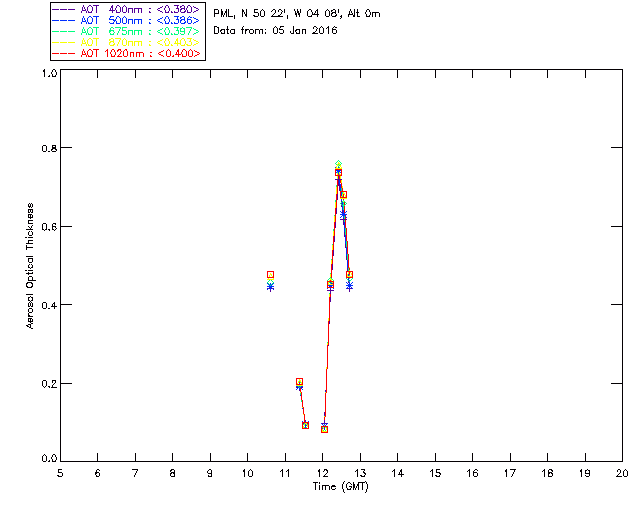Click the x-axis tick label 17
Image resolution: width=640 pixels, height=512 pixels.
(510, 473)
